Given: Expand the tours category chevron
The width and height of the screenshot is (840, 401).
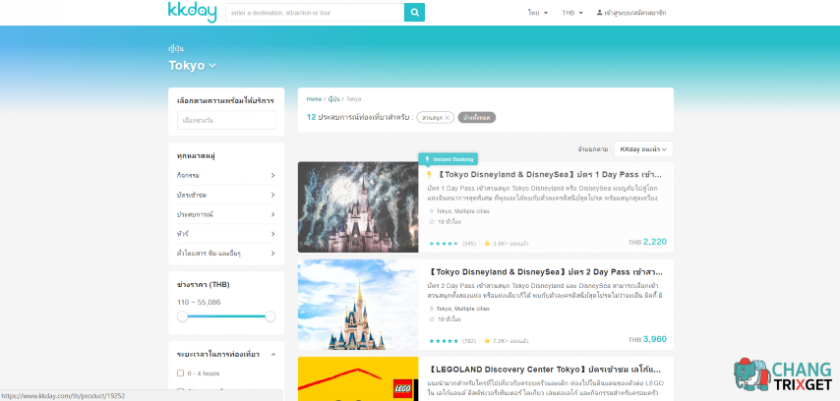Looking at the screenshot, I should 273,234.
